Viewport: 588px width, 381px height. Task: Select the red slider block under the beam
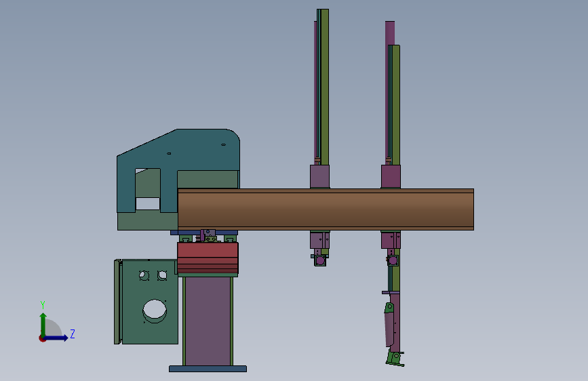click(x=208, y=258)
